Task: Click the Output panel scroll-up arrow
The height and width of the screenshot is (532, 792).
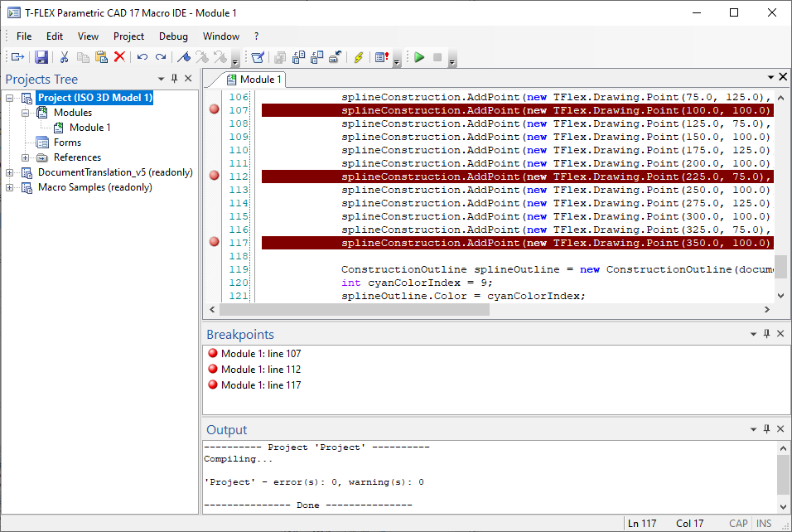Action: 783,448
